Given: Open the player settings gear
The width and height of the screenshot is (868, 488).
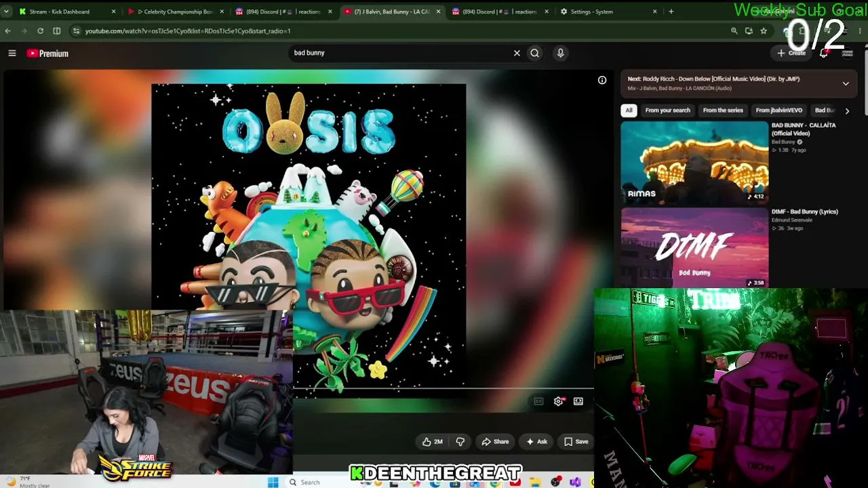Looking at the screenshot, I should [558, 401].
